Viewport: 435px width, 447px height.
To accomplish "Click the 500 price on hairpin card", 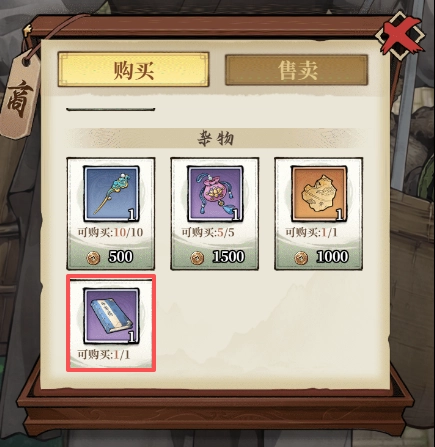I will (x=120, y=257).
